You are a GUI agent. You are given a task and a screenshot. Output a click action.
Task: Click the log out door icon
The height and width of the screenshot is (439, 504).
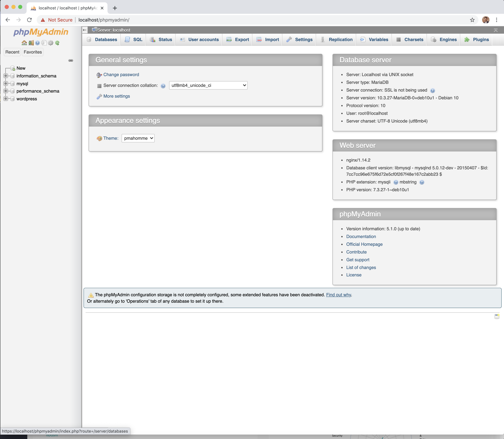tap(31, 43)
